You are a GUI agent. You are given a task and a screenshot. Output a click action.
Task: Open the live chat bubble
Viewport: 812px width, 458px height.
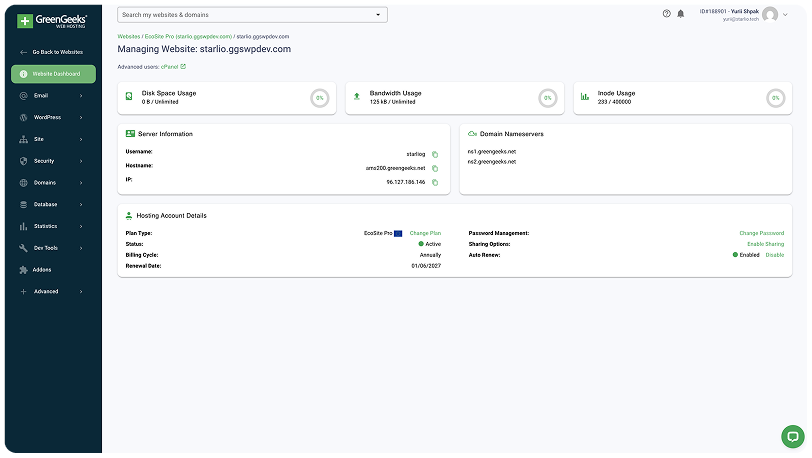(x=792, y=436)
